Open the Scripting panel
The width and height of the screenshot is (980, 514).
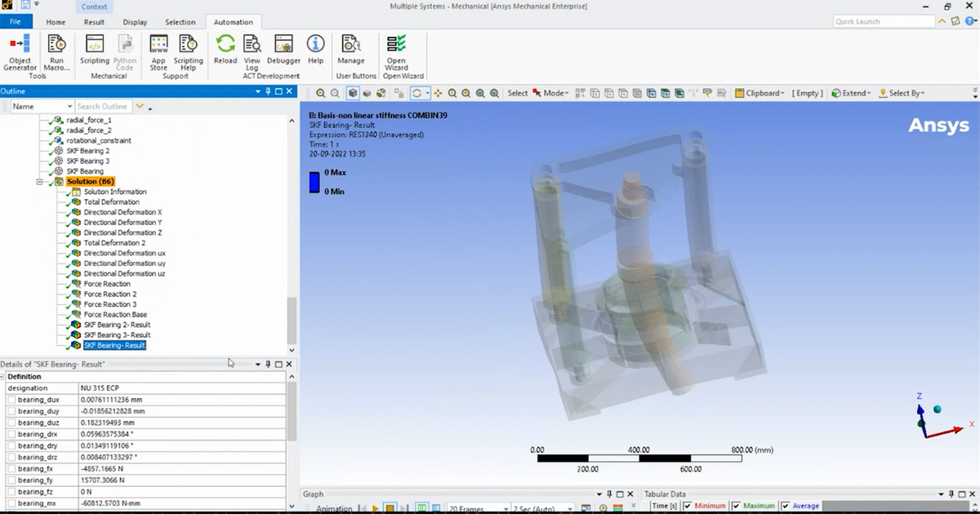point(95,49)
